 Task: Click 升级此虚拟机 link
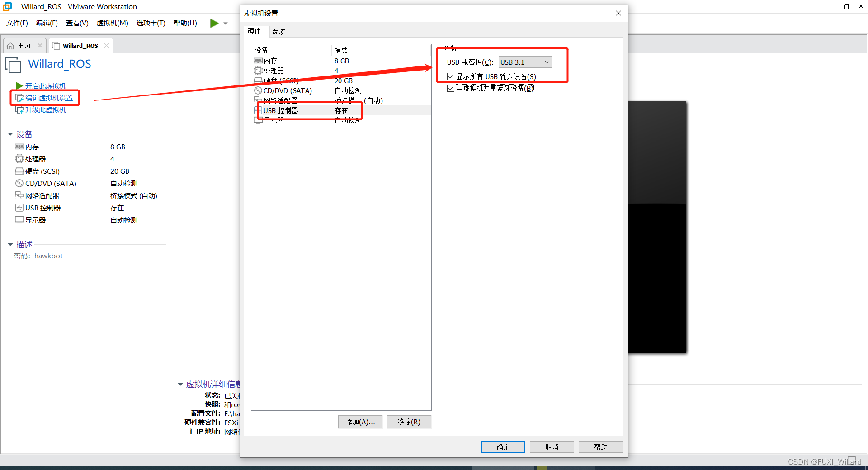point(46,110)
